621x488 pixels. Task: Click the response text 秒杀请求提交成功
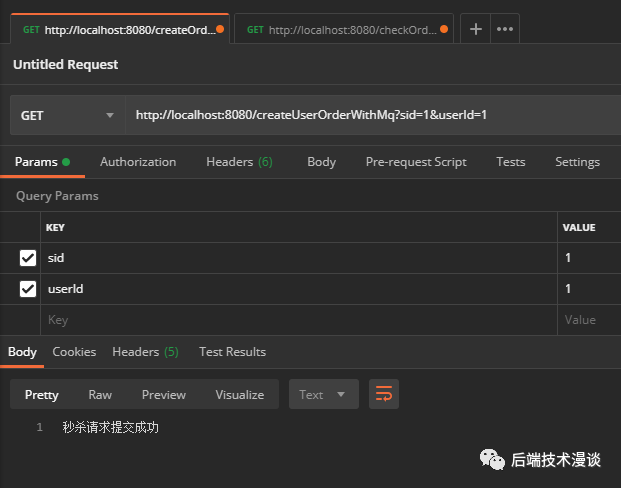click(110, 427)
